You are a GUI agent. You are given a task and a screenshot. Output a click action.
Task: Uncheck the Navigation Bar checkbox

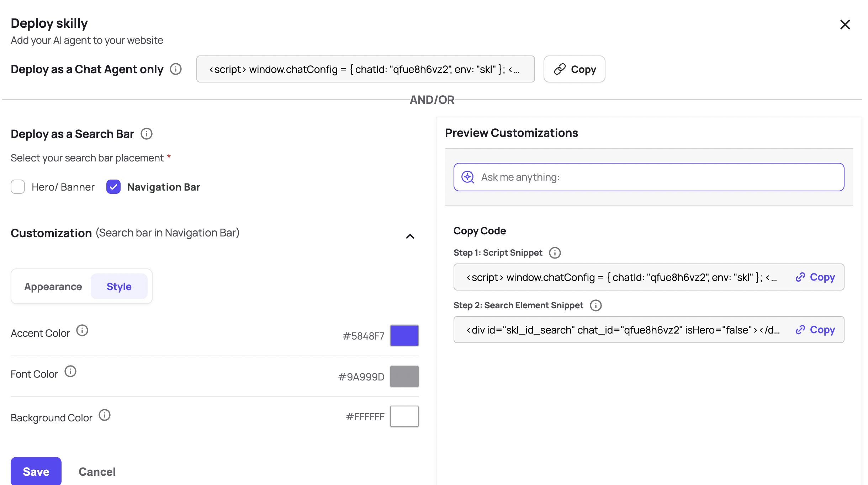(113, 187)
